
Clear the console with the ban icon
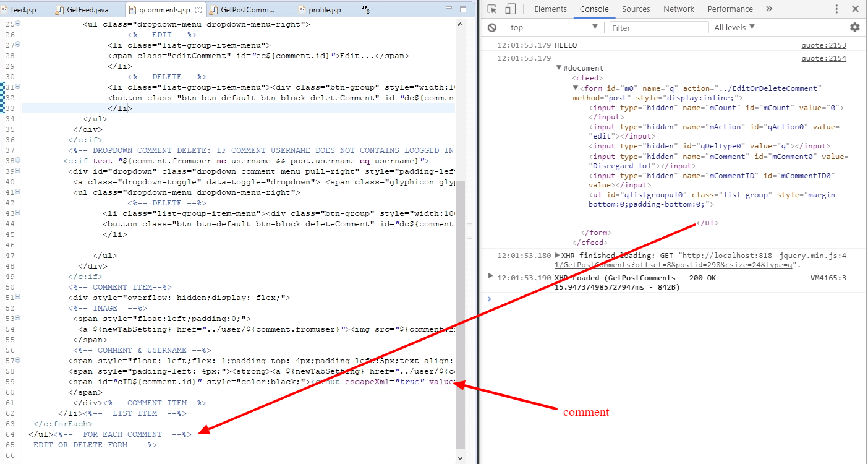(492, 27)
